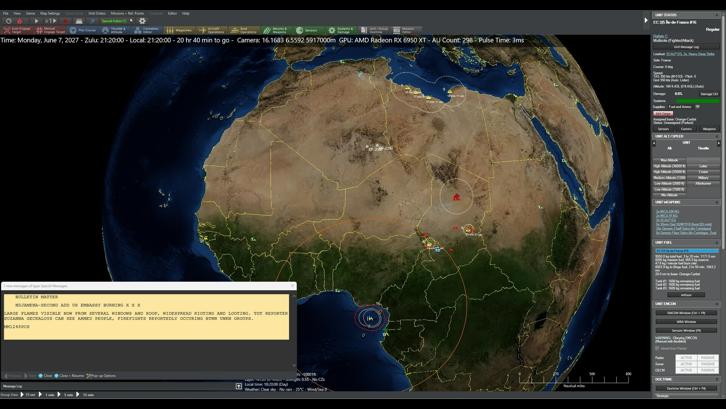Select the naval group off the Gabon coast
The height and width of the screenshot is (409, 726).
[370, 318]
